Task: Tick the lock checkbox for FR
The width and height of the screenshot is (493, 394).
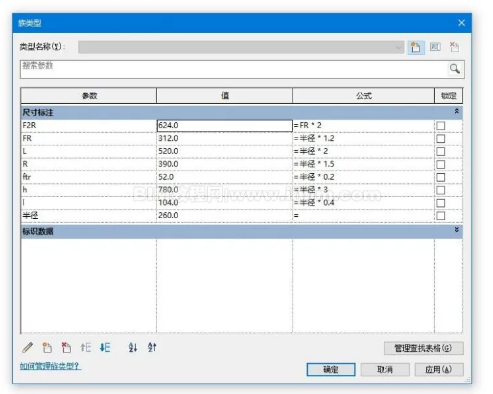Action: 441,139
